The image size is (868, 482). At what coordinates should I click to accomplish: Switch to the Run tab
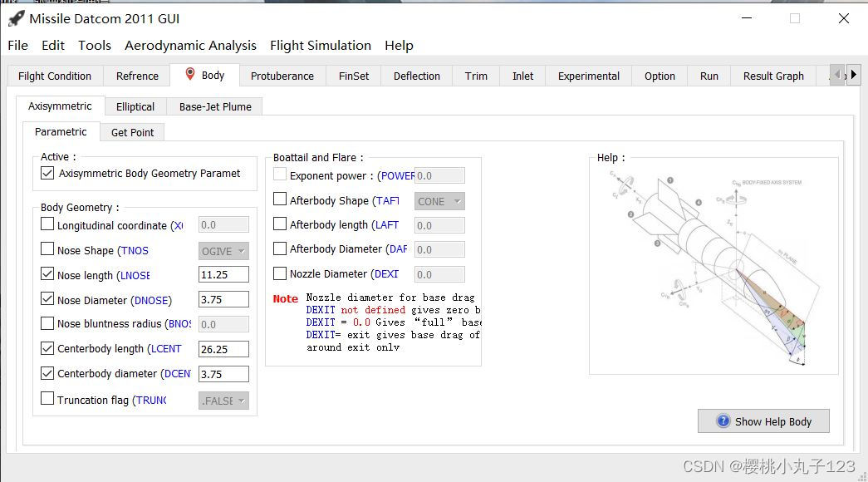point(709,76)
